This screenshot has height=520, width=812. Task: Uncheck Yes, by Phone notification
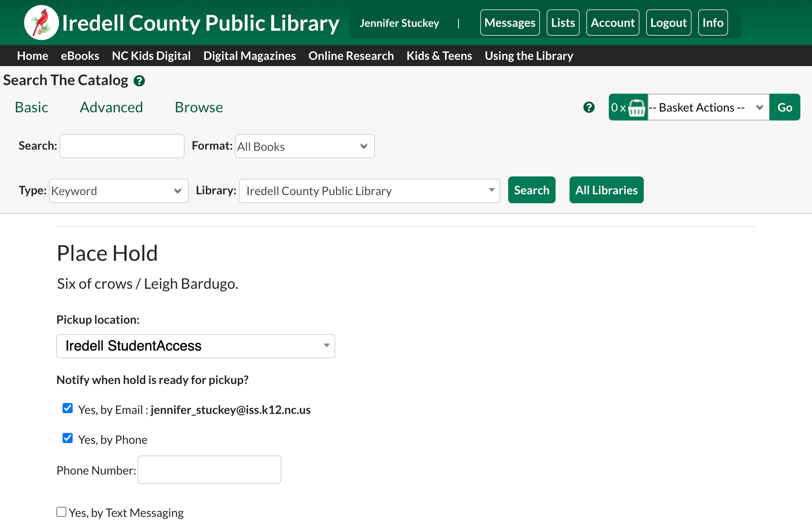click(68, 438)
